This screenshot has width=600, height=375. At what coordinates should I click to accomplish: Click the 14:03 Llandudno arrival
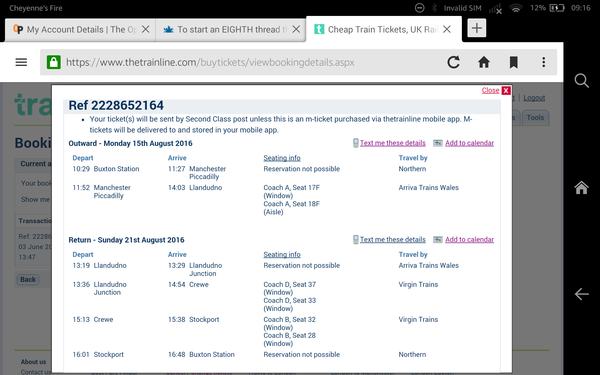click(x=195, y=188)
